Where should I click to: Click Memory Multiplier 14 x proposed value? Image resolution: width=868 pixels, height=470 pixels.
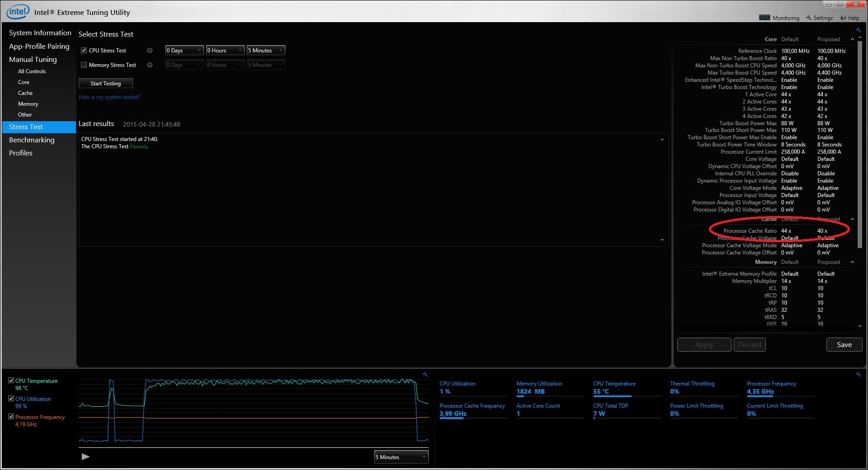[x=822, y=281]
